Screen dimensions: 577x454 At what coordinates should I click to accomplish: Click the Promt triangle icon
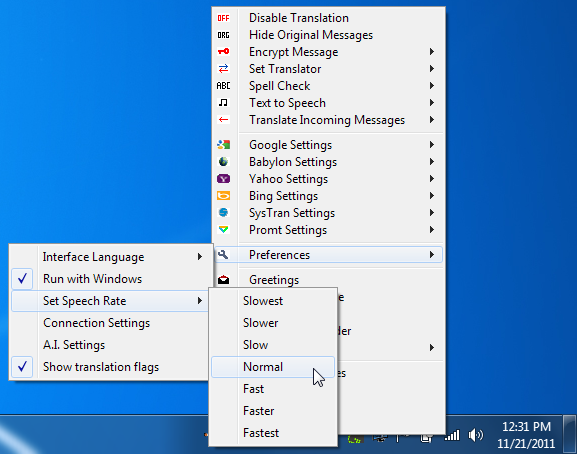click(x=223, y=230)
